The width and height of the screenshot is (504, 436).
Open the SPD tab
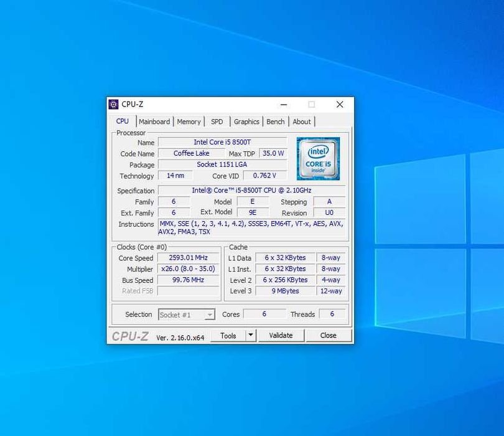pos(217,121)
